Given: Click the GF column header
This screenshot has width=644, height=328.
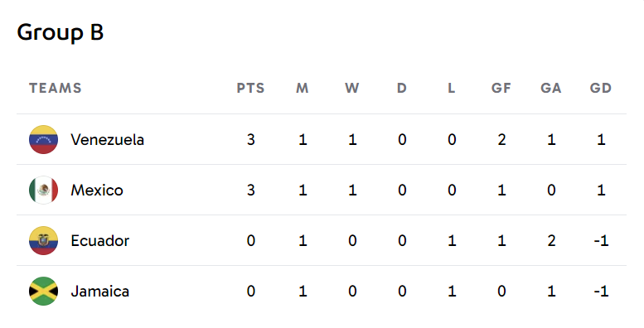Looking at the screenshot, I should tap(501, 88).
